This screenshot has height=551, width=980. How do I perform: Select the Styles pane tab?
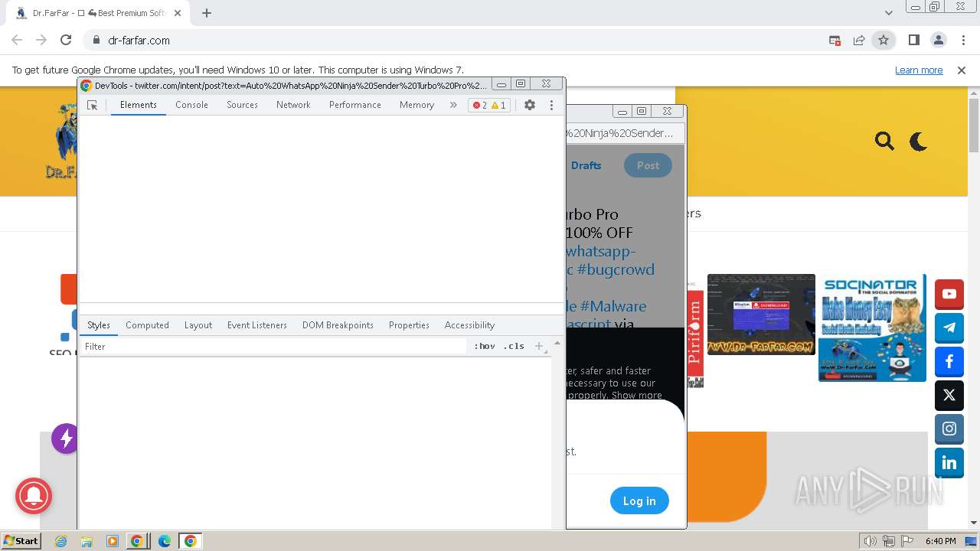tap(99, 325)
